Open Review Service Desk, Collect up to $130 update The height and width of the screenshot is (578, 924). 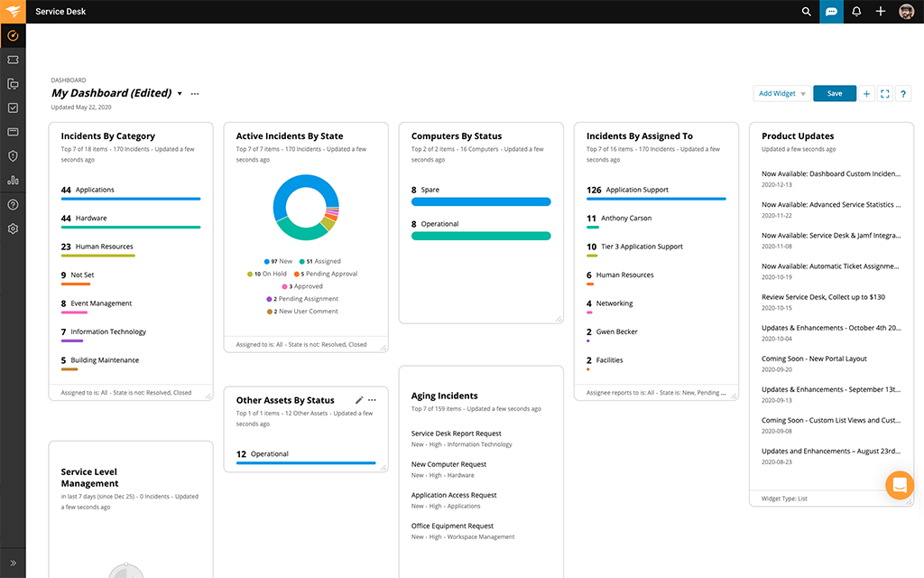(823, 297)
